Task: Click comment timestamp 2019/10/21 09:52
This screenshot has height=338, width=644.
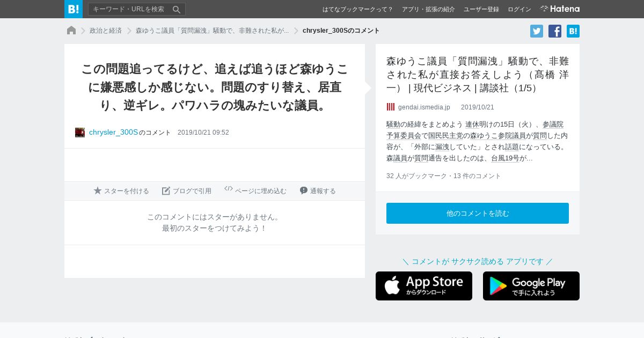Action: (203, 133)
